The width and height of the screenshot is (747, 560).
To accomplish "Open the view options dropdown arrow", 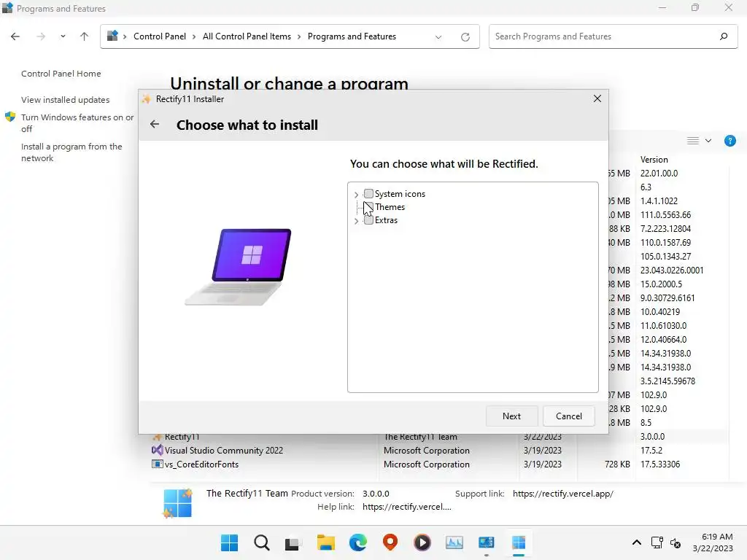I will 708,141.
